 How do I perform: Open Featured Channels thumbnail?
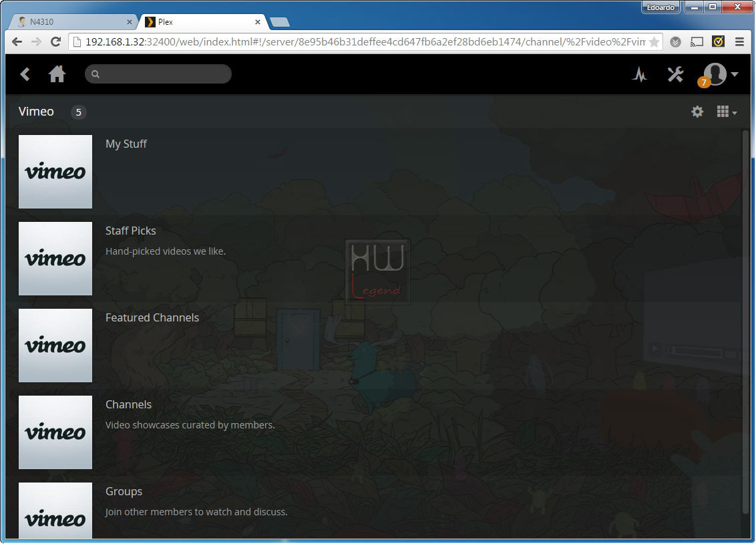55,346
